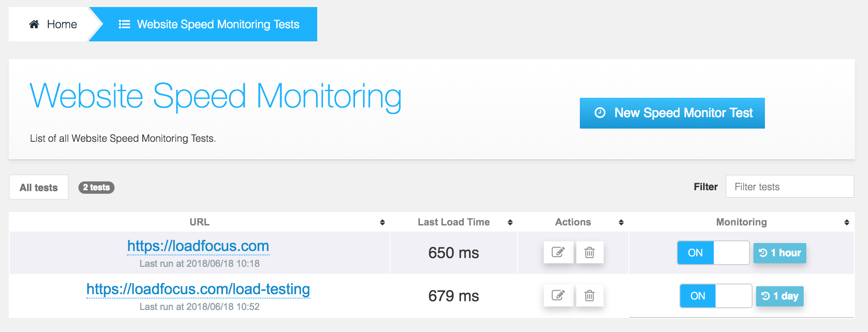Edit the load-testing test via pencil icon
Screen dimensions: 868x332
558,295
